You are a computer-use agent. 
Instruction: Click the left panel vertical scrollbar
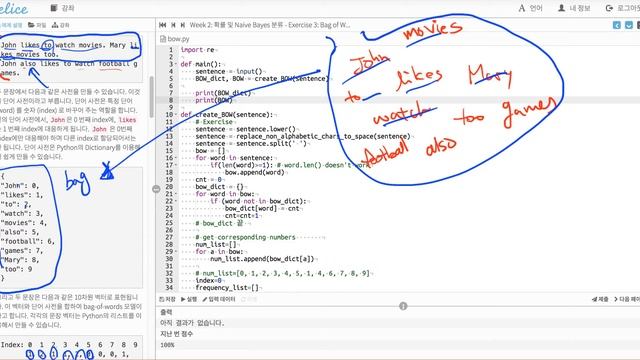coord(152,96)
